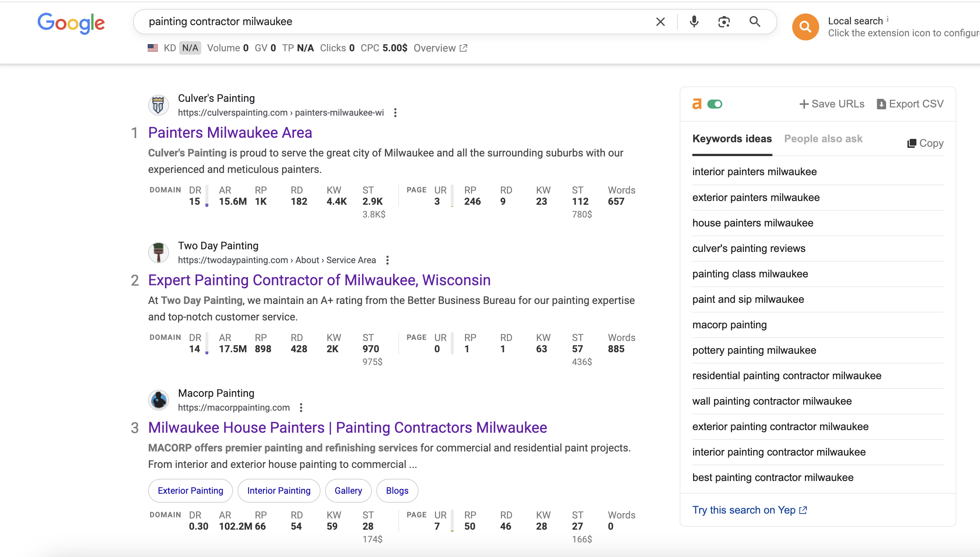Screen dimensions: 980x557
Task: Start voice search with the microphone icon
Action: tap(694, 22)
